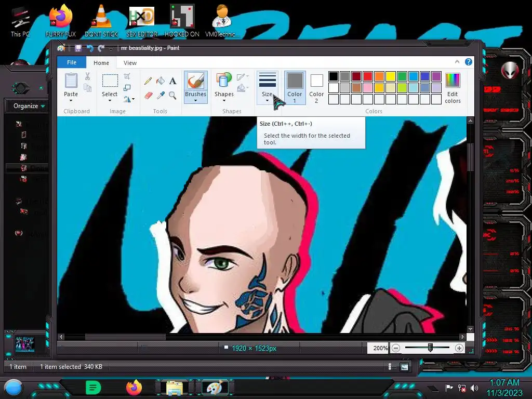Pick the yellow color swatch
Screen dimensions: 532x399
click(391, 76)
